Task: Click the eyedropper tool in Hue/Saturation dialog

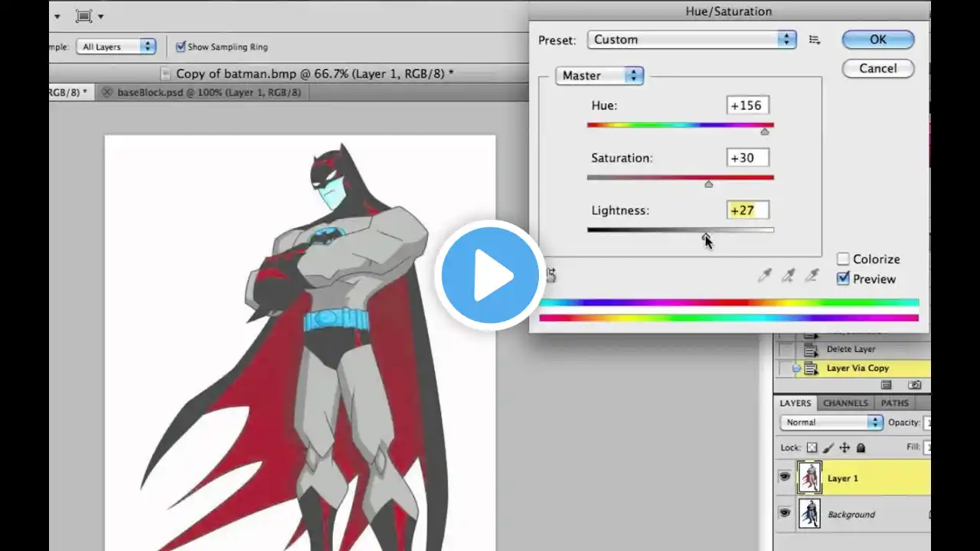Action: click(x=764, y=276)
